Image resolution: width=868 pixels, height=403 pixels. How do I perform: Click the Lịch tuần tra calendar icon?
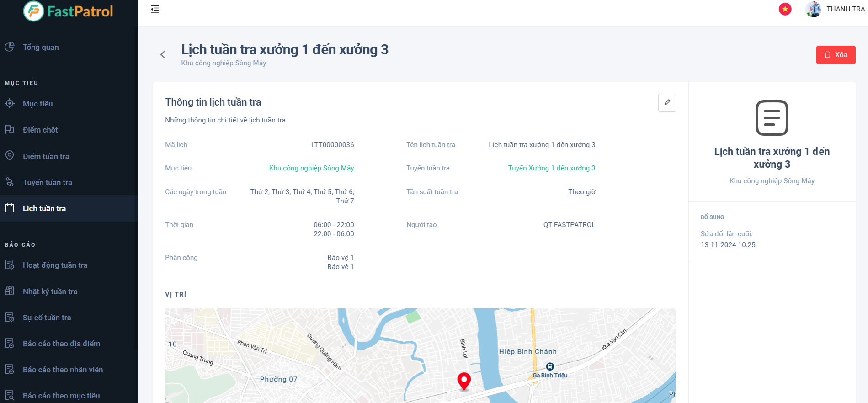click(10, 208)
